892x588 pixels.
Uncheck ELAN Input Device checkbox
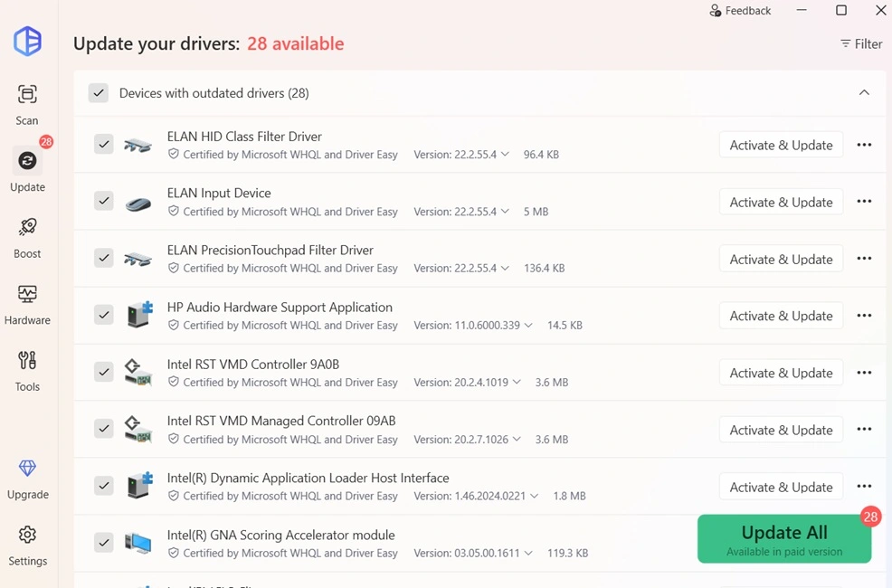click(x=103, y=201)
